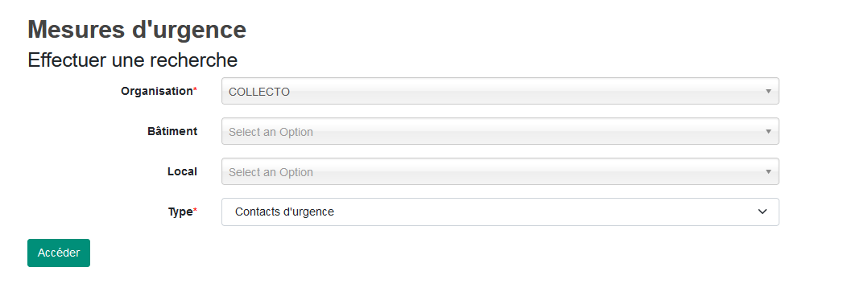Select the COLLECTO value text

[259, 92]
